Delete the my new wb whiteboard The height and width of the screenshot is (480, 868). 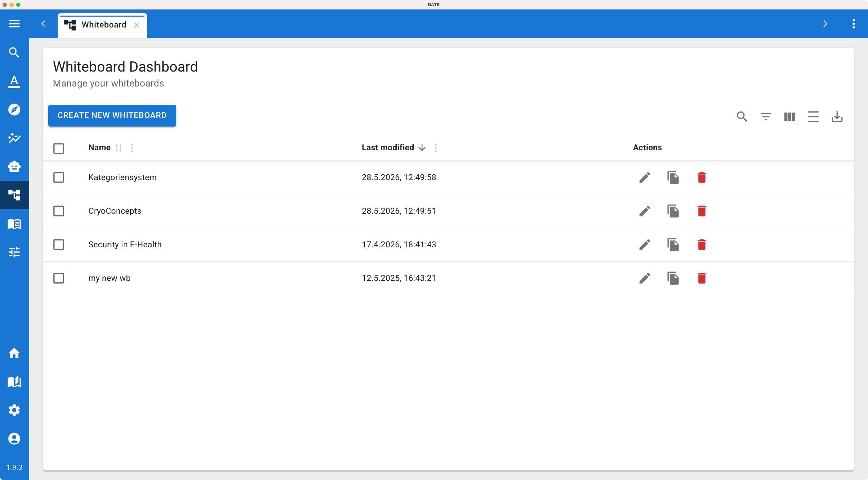(702, 278)
